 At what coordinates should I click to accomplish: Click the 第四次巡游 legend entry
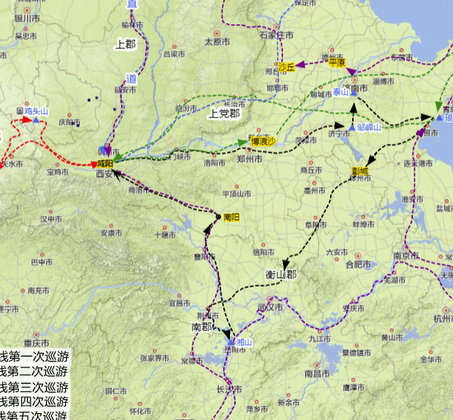[x=35, y=402]
